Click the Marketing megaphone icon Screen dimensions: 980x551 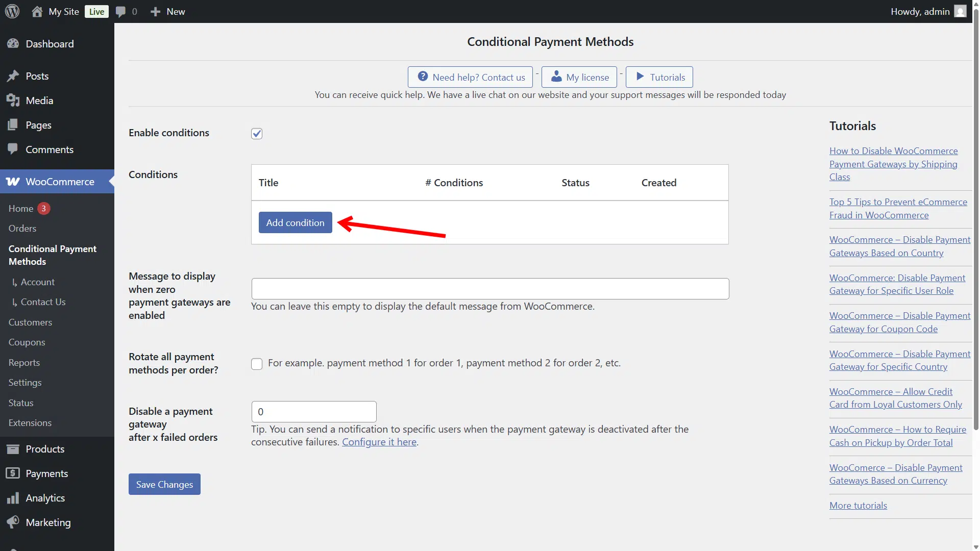tap(13, 522)
